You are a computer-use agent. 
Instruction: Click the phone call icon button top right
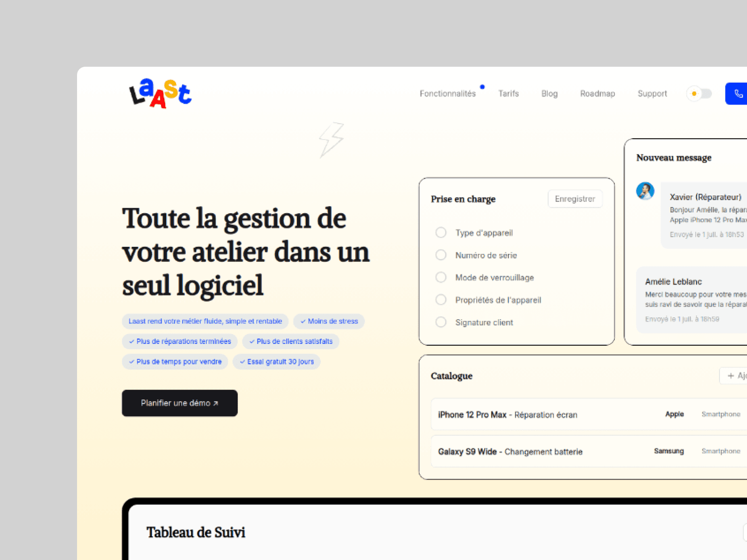tap(739, 93)
